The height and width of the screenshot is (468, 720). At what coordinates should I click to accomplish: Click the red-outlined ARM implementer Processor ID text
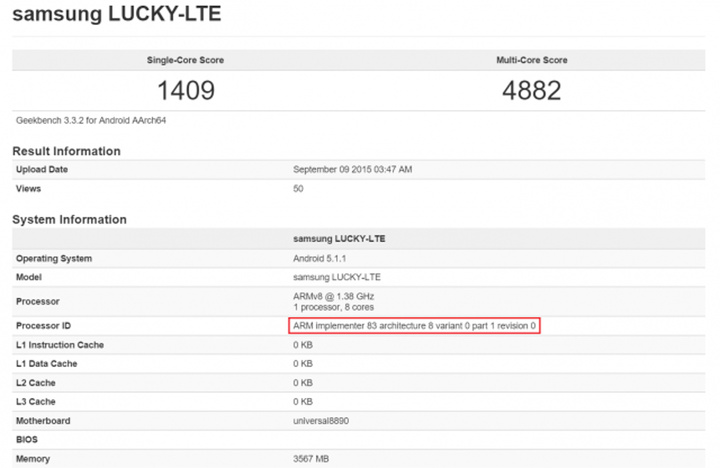tap(414, 326)
